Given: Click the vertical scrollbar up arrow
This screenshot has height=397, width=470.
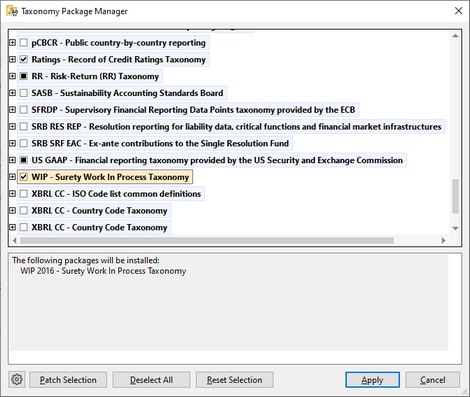Looking at the screenshot, I should coord(455,36).
